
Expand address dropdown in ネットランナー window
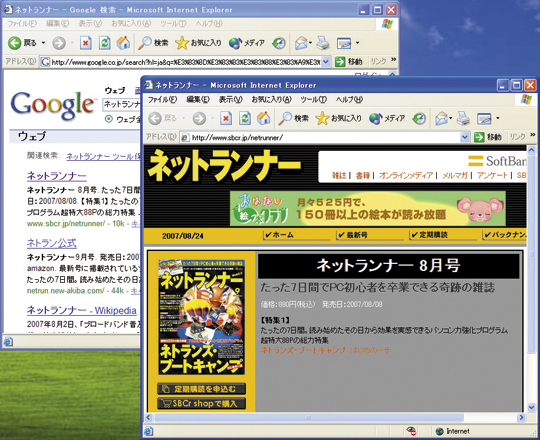[x=465, y=137]
